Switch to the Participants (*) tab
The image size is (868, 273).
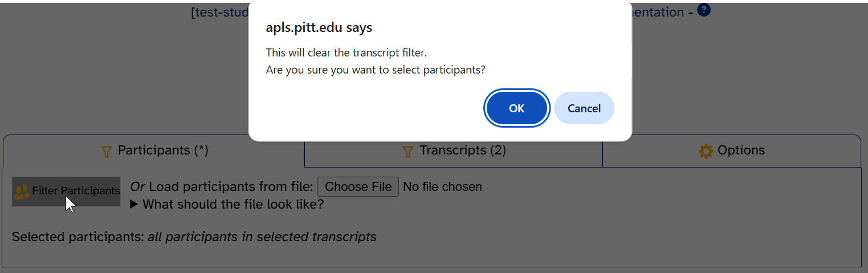click(154, 151)
